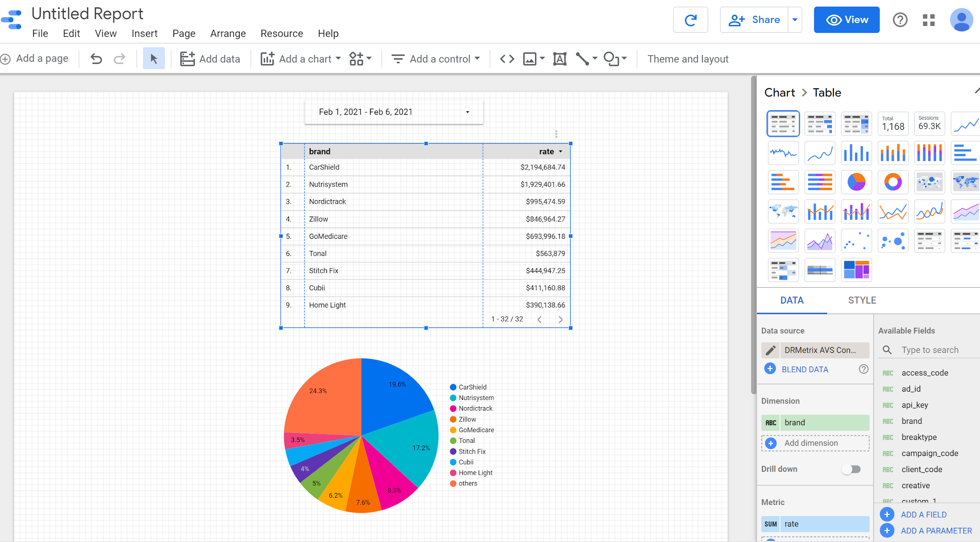Open the date range picker dropdown
Viewport: 980px width, 542px height.
coord(467,112)
